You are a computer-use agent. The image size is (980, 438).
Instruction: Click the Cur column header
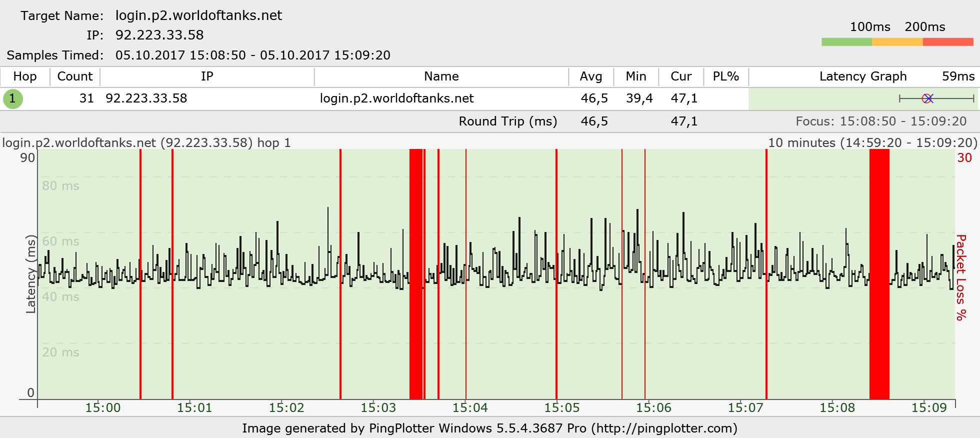point(681,76)
